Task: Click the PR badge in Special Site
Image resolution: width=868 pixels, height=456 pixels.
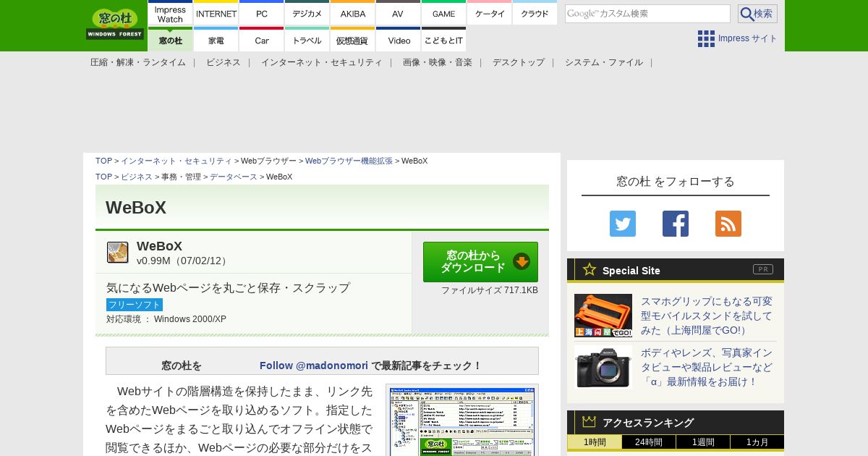Action: (x=763, y=269)
